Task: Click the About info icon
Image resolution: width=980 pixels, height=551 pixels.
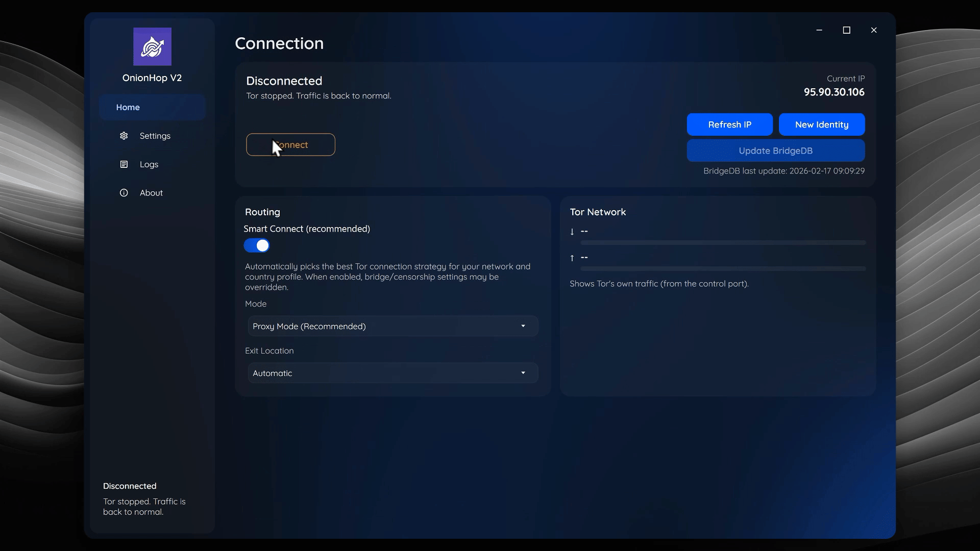Action: [x=124, y=193]
